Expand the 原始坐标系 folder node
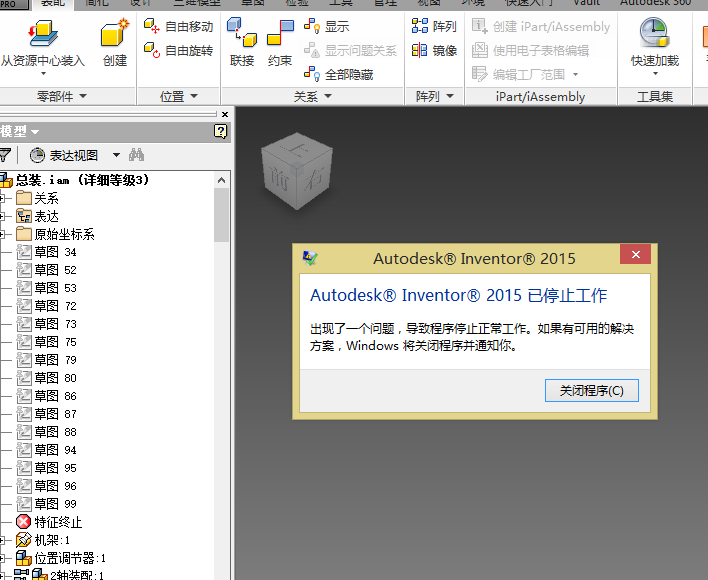 click(x=2, y=234)
